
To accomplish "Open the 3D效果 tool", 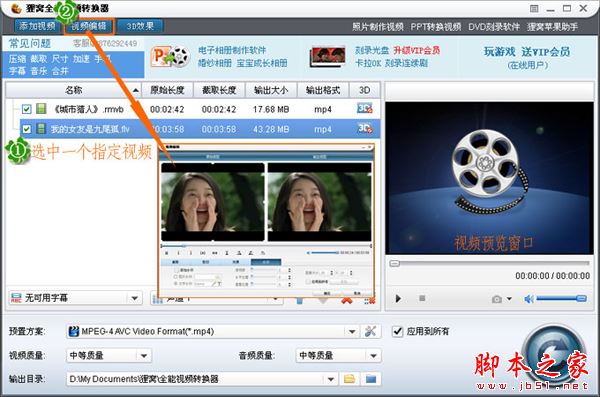I will (x=140, y=26).
